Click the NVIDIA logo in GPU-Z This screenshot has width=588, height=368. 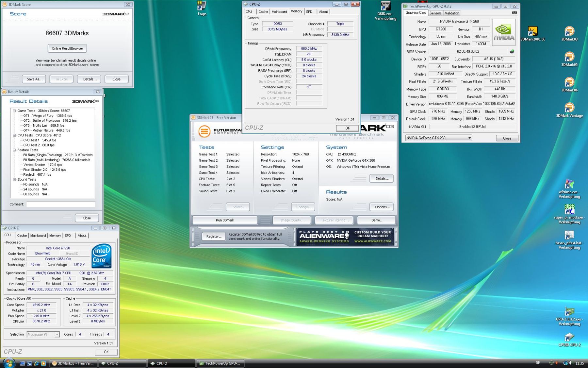(x=504, y=32)
